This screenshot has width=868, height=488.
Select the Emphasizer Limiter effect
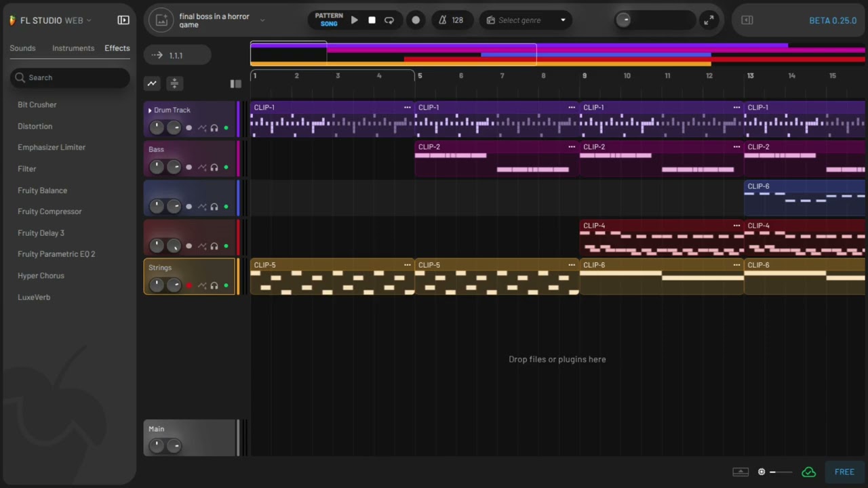[x=52, y=147]
